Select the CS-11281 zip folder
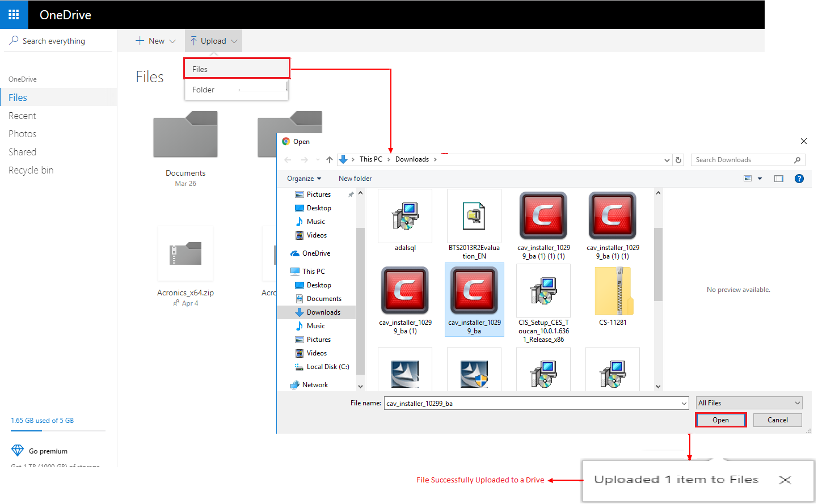 tap(613, 296)
